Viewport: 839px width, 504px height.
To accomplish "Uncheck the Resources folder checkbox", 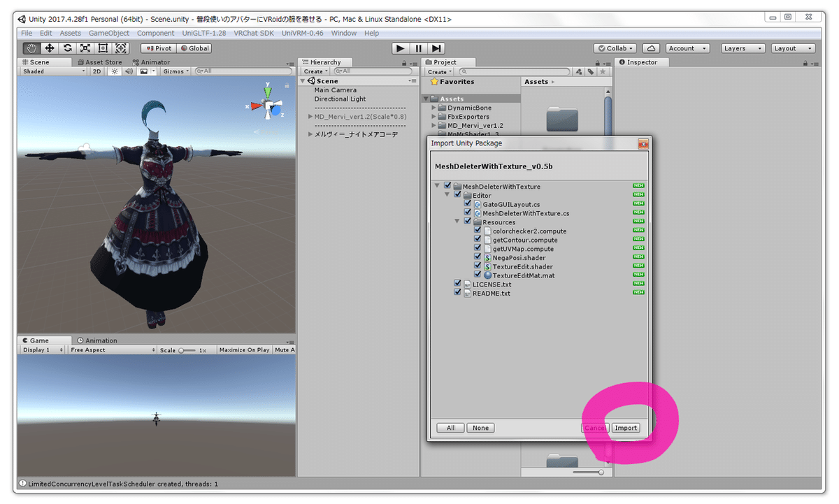I will 468,222.
